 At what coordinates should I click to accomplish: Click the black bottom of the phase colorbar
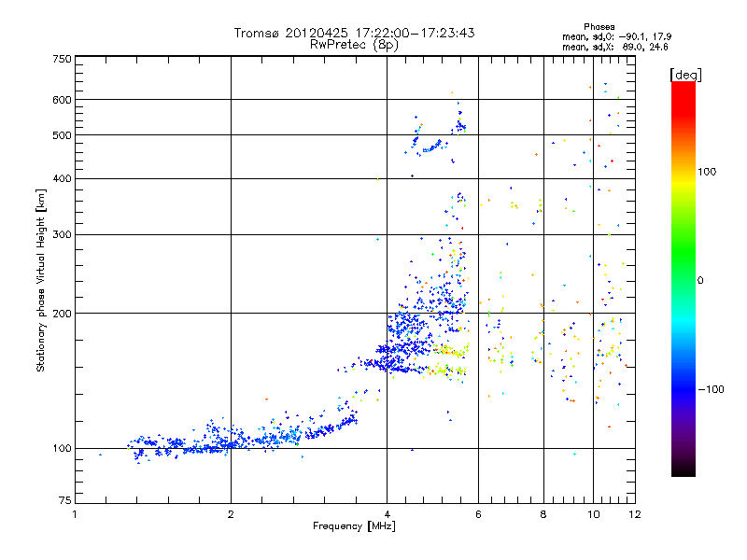coord(684,469)
